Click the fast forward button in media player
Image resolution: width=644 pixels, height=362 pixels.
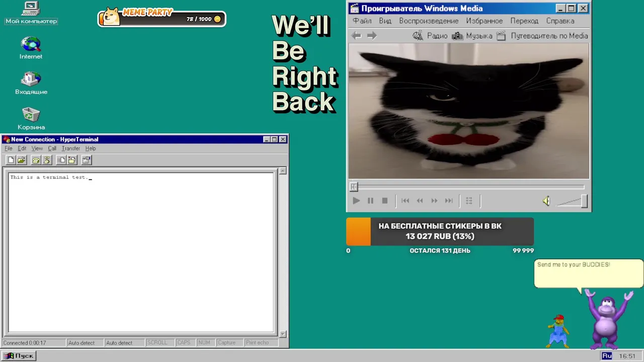point(434,201)
